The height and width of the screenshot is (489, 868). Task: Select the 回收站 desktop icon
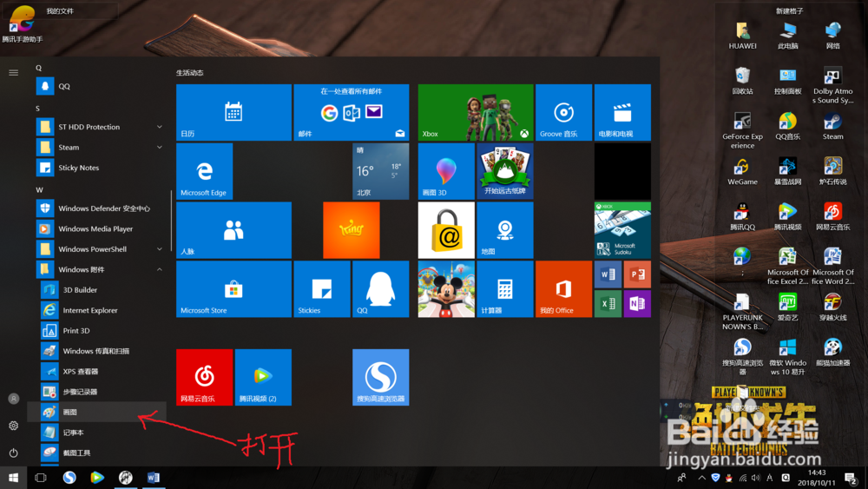(742, 81)
